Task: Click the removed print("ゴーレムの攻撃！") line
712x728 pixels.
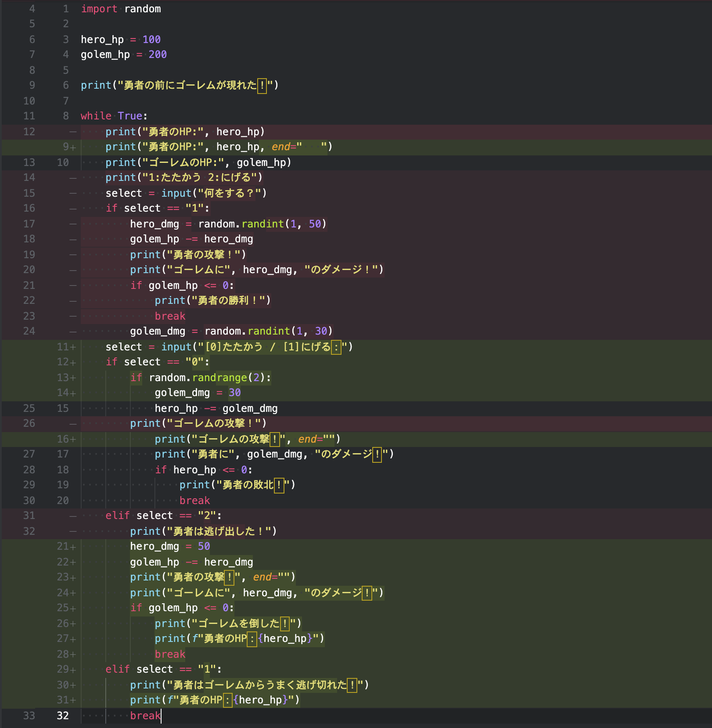Action: (198, 423)
